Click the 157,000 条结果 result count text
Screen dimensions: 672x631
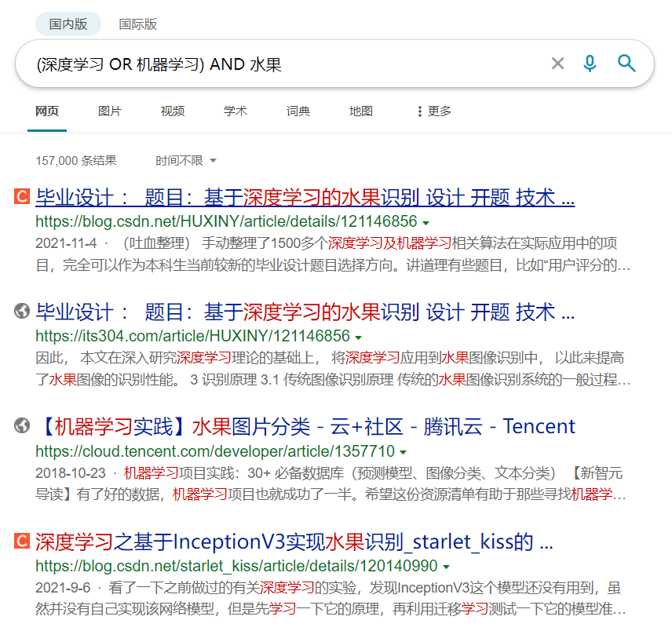coord(76,161)
